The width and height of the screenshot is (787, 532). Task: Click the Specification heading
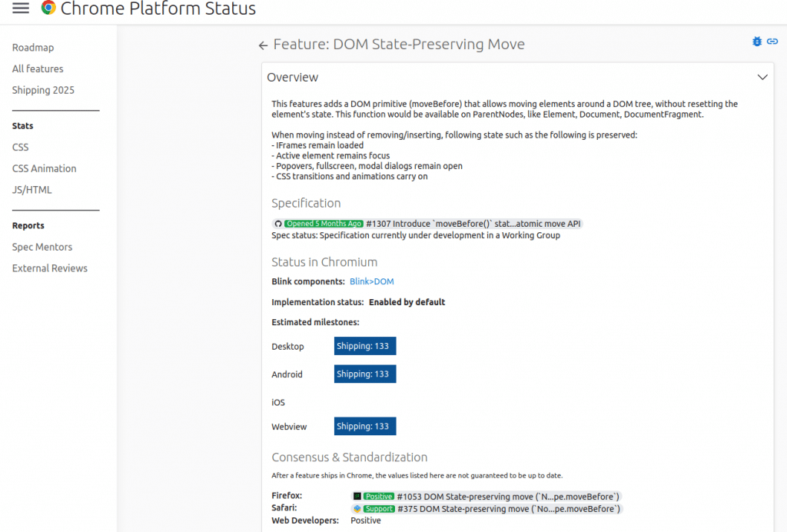306,203
